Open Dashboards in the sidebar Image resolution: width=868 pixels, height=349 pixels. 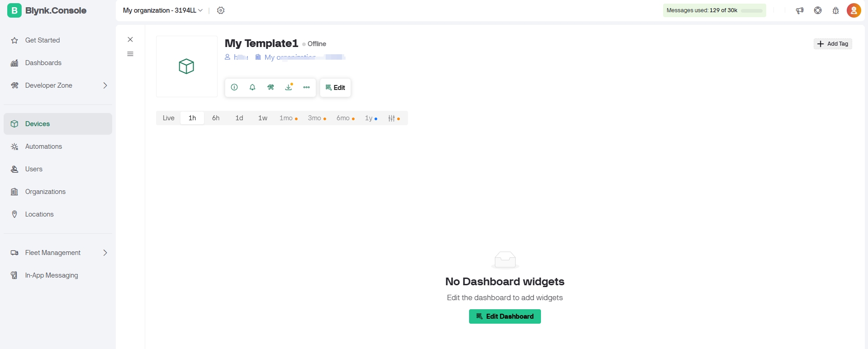pos(58,63)
